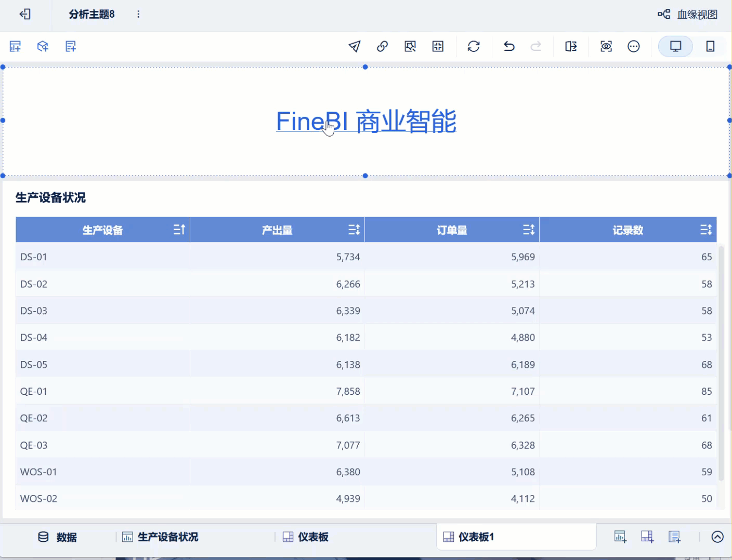Click the 记录数 value 85
Screen dimensions: 732x560
point(707,391)
